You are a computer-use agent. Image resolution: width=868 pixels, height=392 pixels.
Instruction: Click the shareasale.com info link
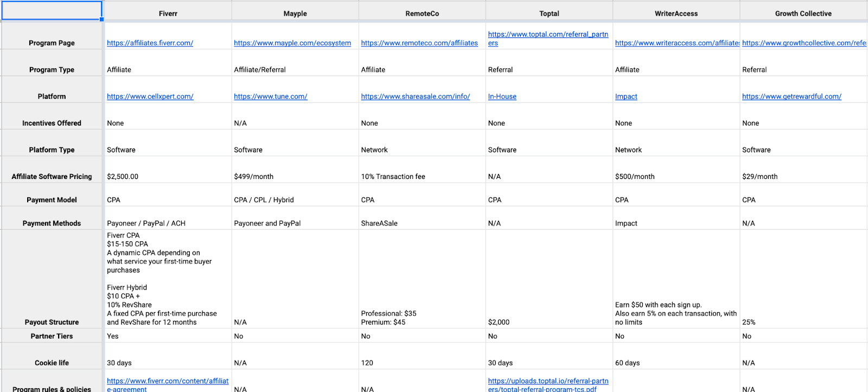(415, 97)
